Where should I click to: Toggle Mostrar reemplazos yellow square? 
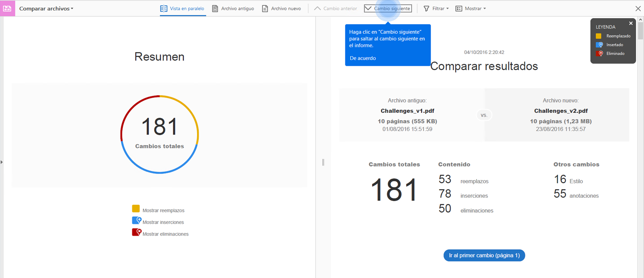coord(136,208)
